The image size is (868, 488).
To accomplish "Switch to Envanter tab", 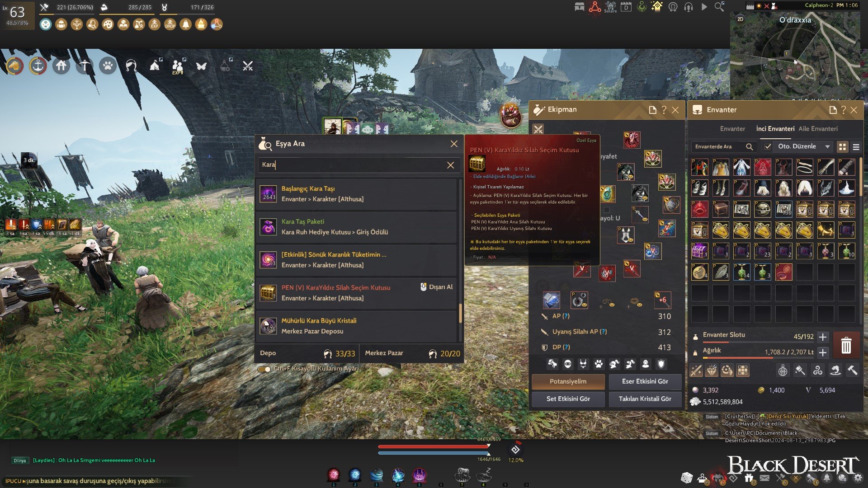I will pyautogui.click(x=732, y=129).
